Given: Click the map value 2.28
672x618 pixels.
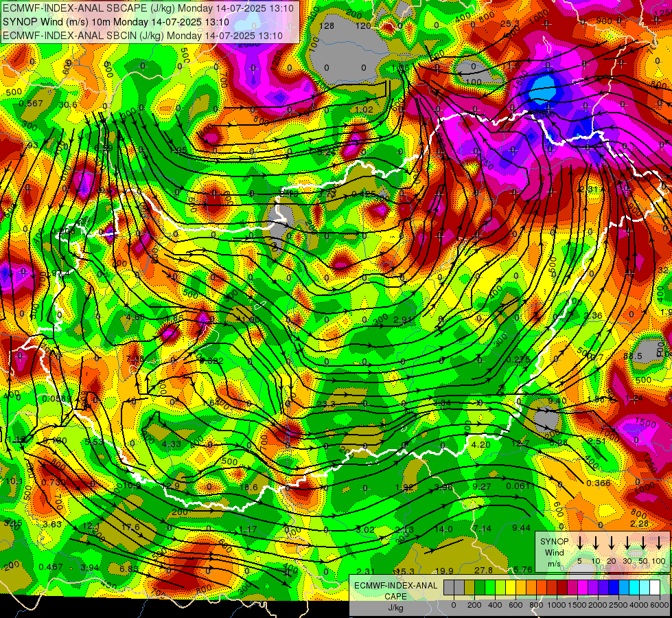Looking at the screenshot, I should pyautogui.click(x=640, y=523).
